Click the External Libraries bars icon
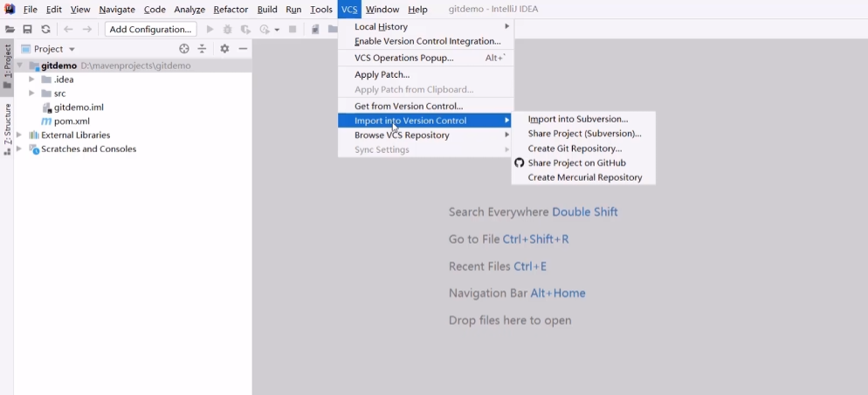The image size is (868, 395). pyautogui.click(x=34, y=135)
